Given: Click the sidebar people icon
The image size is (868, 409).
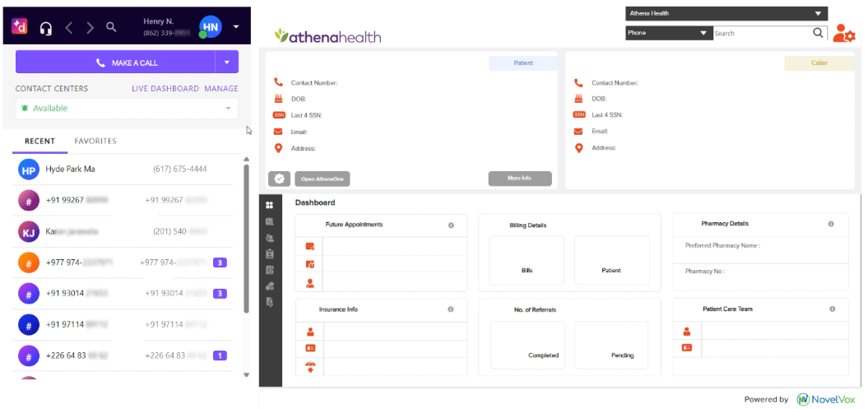Looking at the screenshot, I should (270, 238).
